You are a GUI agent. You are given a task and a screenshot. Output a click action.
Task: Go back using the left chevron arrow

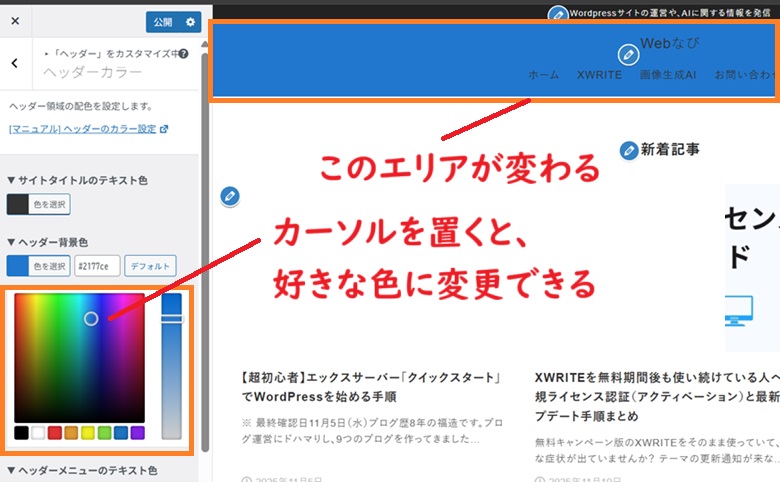click(x=15, y=63)
